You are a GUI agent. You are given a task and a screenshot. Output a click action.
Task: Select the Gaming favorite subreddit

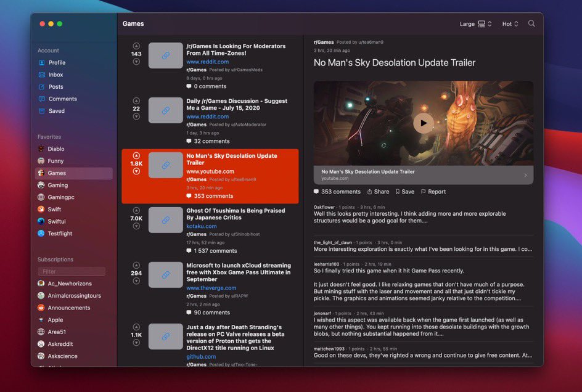click(74, 186)
